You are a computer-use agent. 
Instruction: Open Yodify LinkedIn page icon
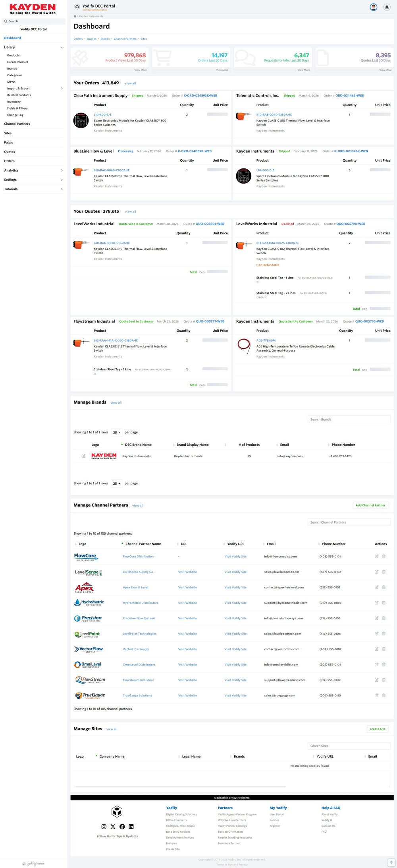(x=131, y=827)
